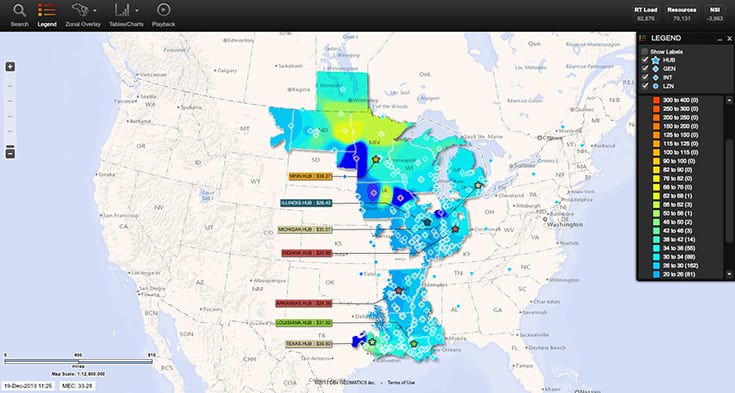Select the 38 to 42 color swatch
Image resolution: width=735 pixels, height=393 pixels.
click(x=656, y=239)
